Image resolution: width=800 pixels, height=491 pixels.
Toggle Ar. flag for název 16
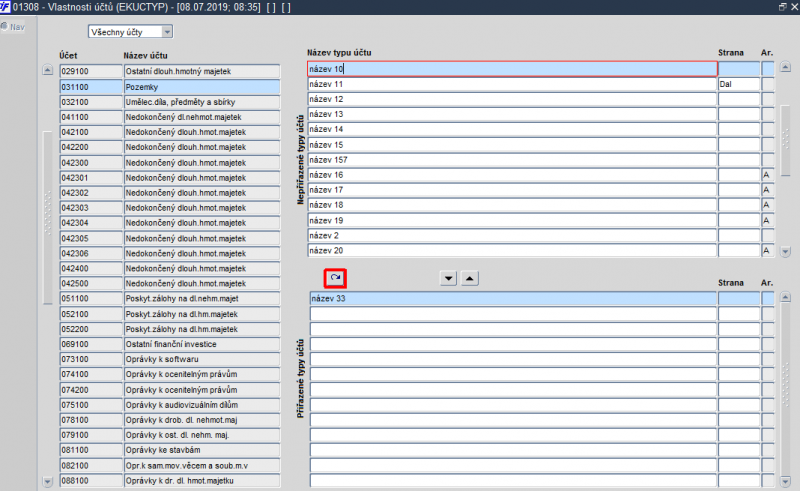pos(767,175)
